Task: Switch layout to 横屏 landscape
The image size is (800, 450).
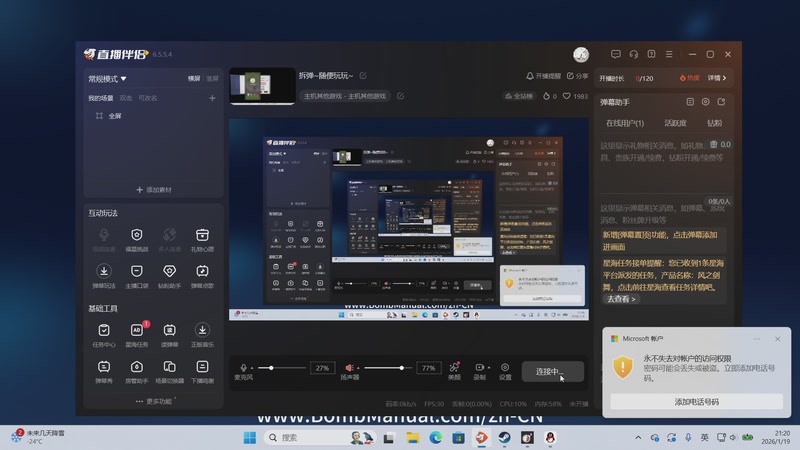Action: coord(194,79)
